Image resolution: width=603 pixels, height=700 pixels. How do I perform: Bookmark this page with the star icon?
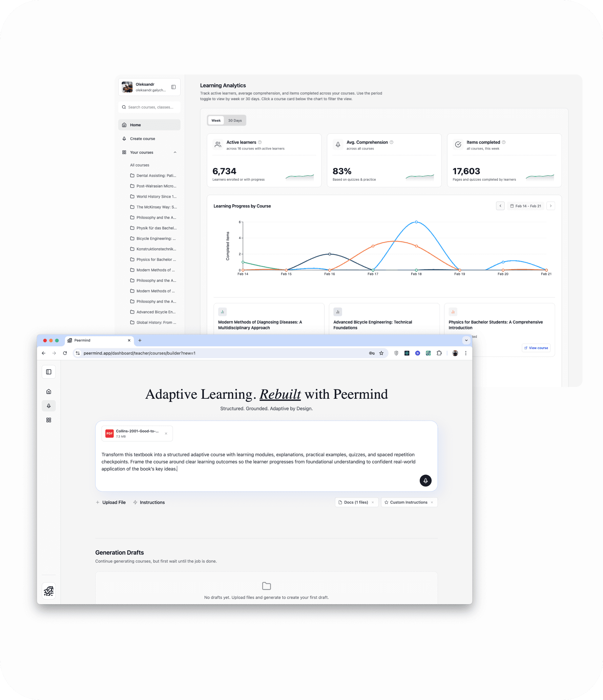coord(381,353)
